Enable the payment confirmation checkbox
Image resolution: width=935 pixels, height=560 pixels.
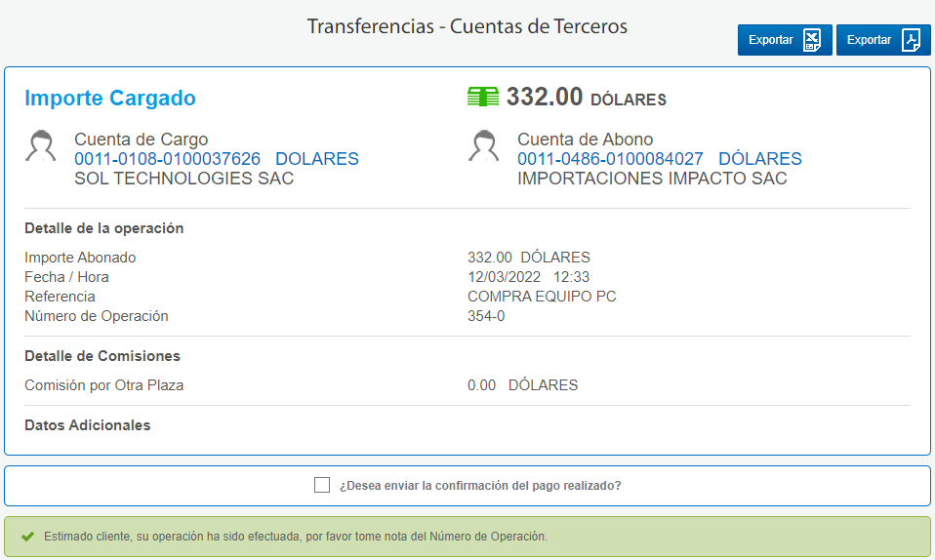[x=322, y=485]
